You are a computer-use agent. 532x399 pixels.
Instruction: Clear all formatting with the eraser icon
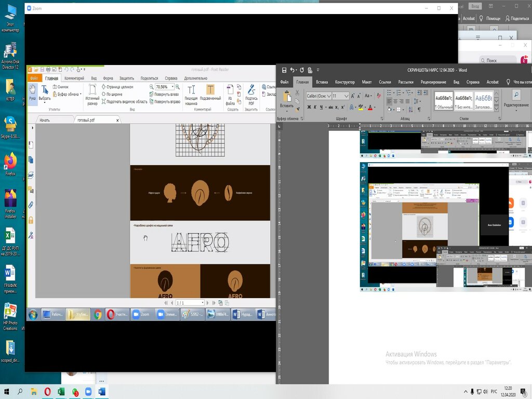[x=379, y=96]
